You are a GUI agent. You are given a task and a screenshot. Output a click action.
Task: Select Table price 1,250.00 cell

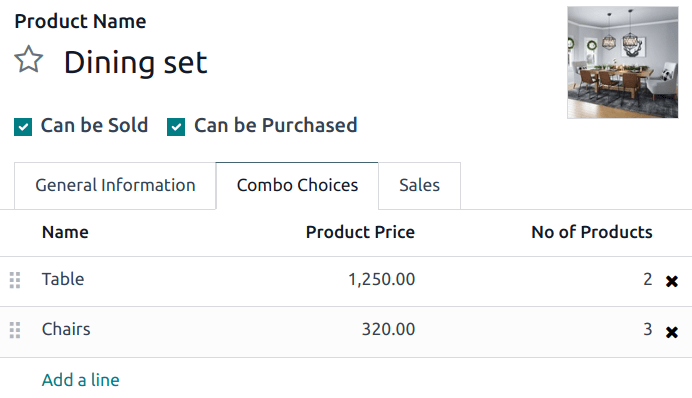[382, 279]
